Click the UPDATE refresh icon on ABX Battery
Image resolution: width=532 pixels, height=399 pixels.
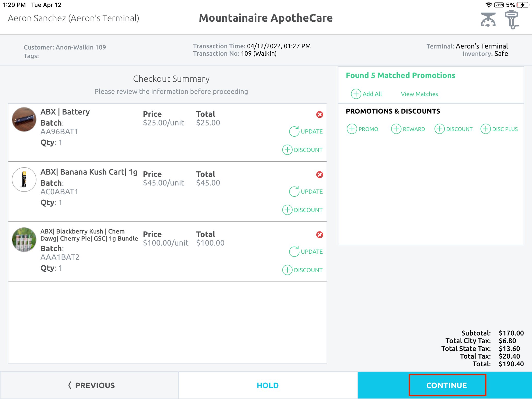(x=294, y=131)
